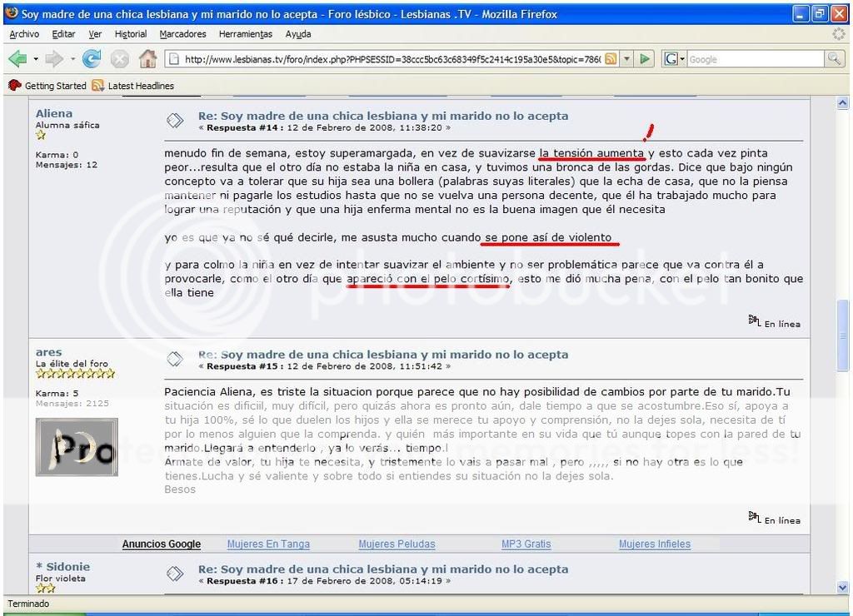Click the RSS feed icon in address bar
The width and height of the screenshot is (853, 616).
pos(611,59)
